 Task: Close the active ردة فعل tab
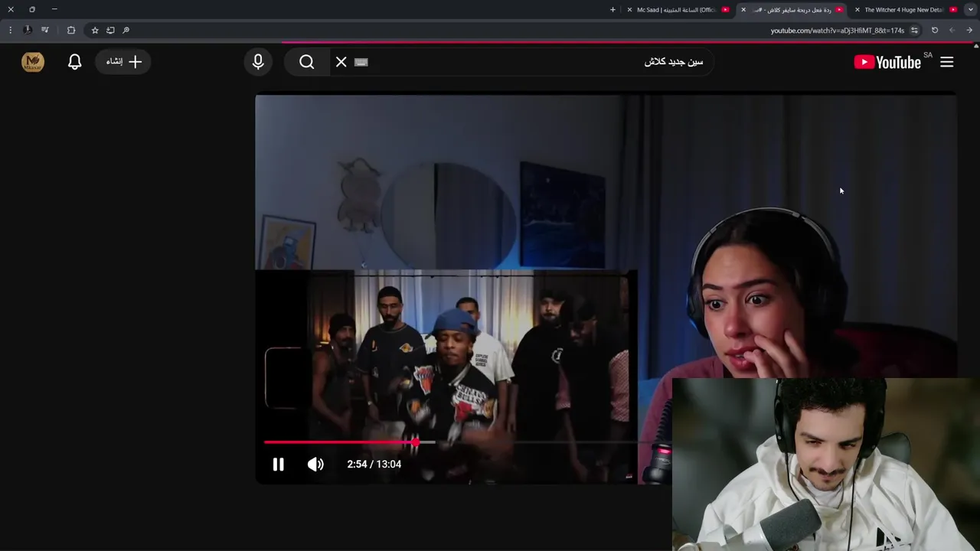(x=743, y=10)
